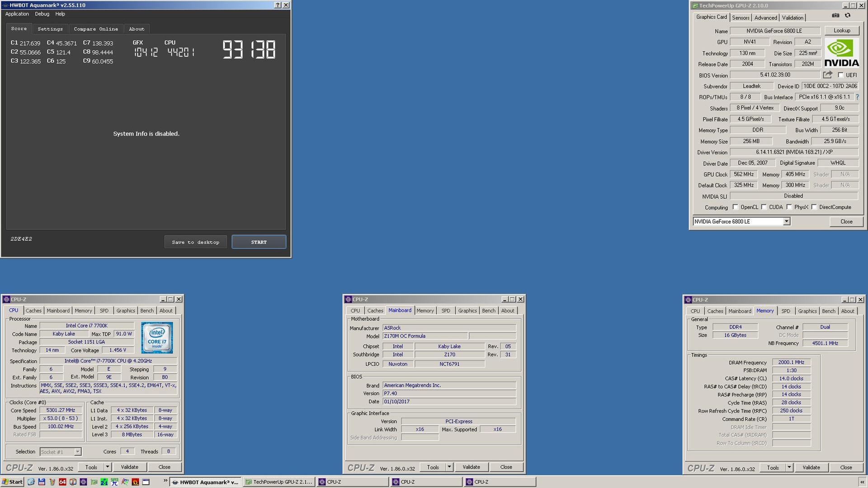Screen dimensions: 868x488
Task: Click the Z170M OC Formula model field
Action: coord(425,336)
